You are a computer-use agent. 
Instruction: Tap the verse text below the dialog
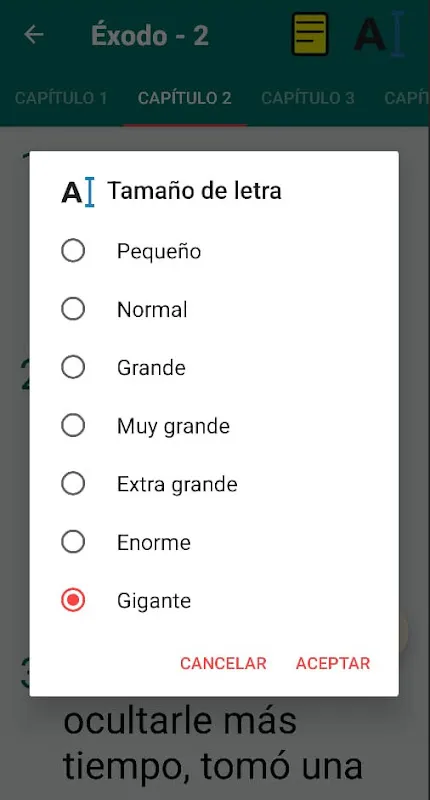coord(213,743)
